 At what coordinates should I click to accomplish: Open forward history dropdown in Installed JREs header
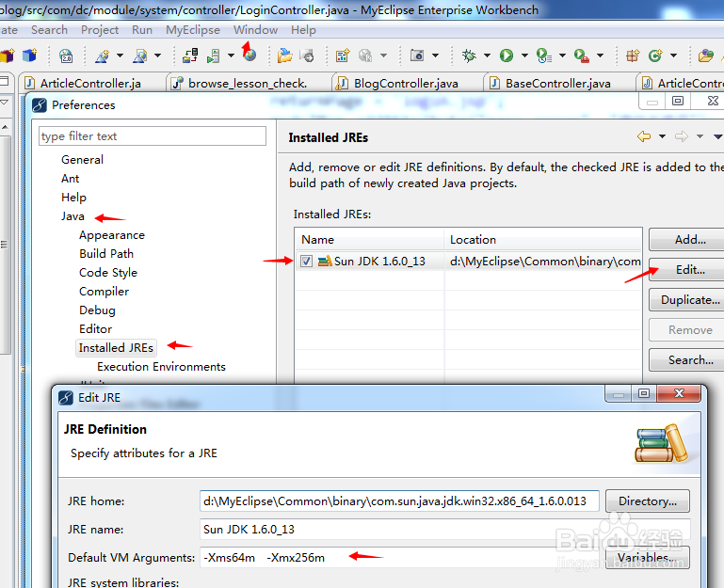(x=700, y=136)
